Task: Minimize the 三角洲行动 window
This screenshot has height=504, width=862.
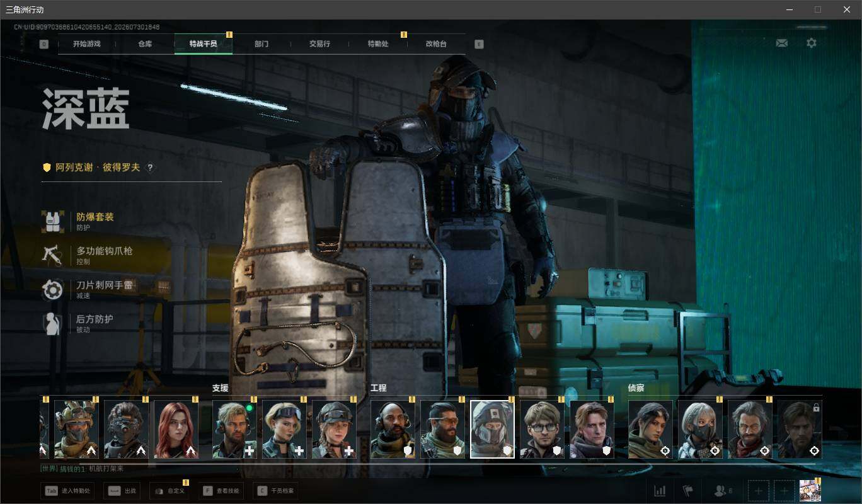Action: point(789,9)
